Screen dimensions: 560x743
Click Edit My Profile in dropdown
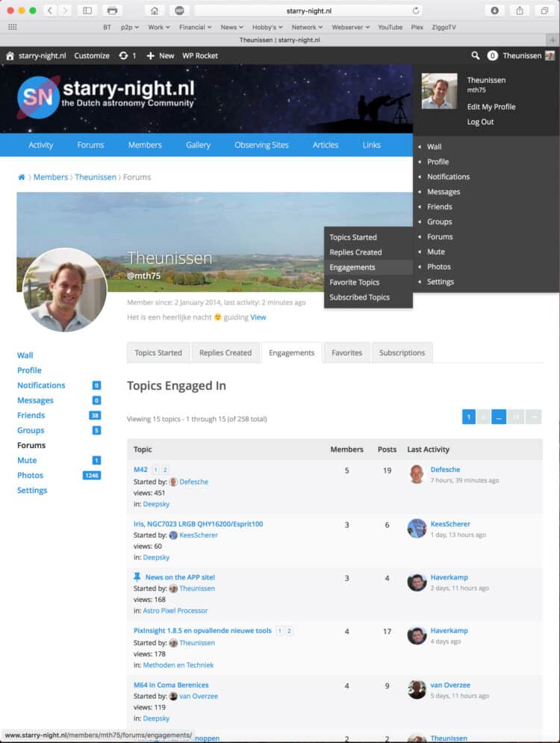click(x=491, y=107)
